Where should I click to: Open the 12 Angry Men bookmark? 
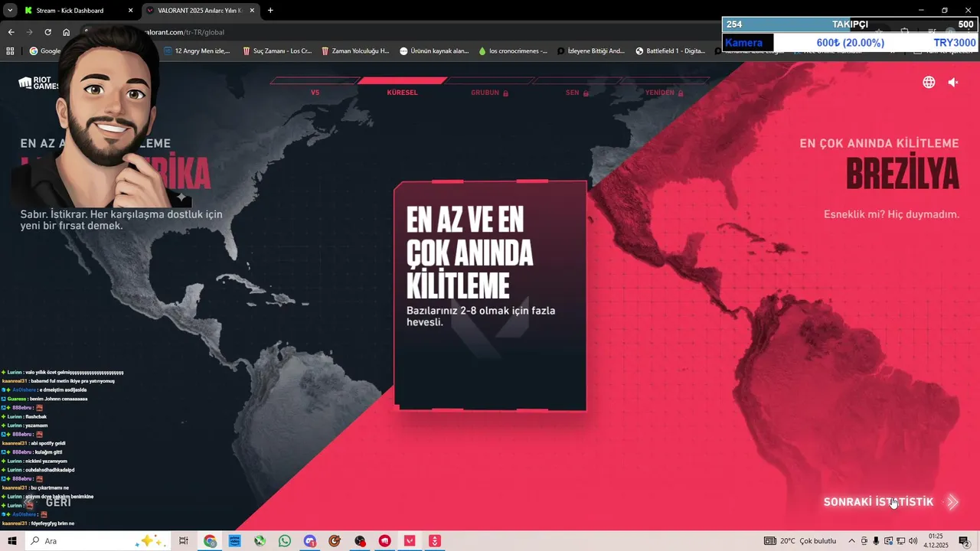pyautogui.click(x=197, y=51)
